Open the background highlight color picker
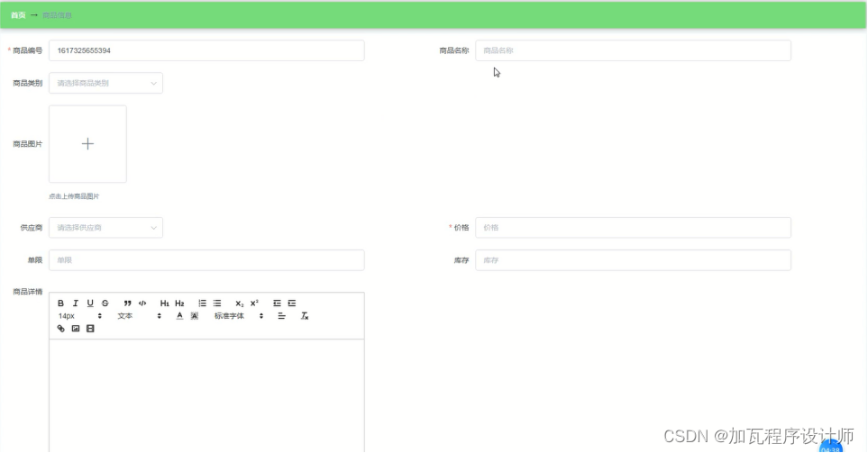Viewport: 868px width, 453px height. click(195, 316)
